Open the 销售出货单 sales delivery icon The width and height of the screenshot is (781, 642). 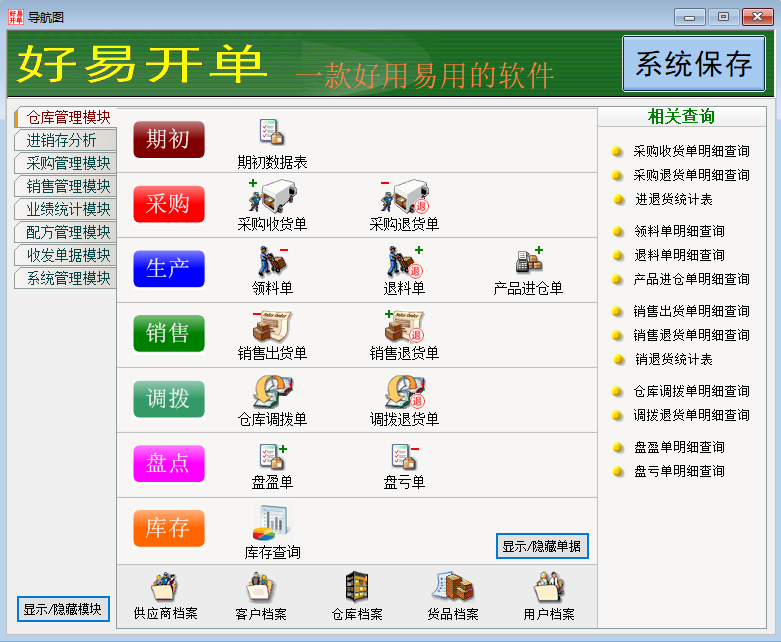(272, 326)
